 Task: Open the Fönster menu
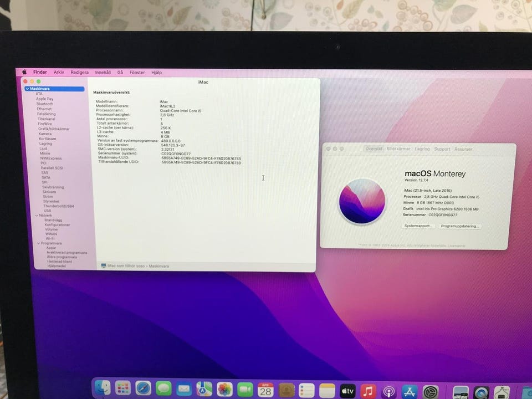tap(137, 73)
